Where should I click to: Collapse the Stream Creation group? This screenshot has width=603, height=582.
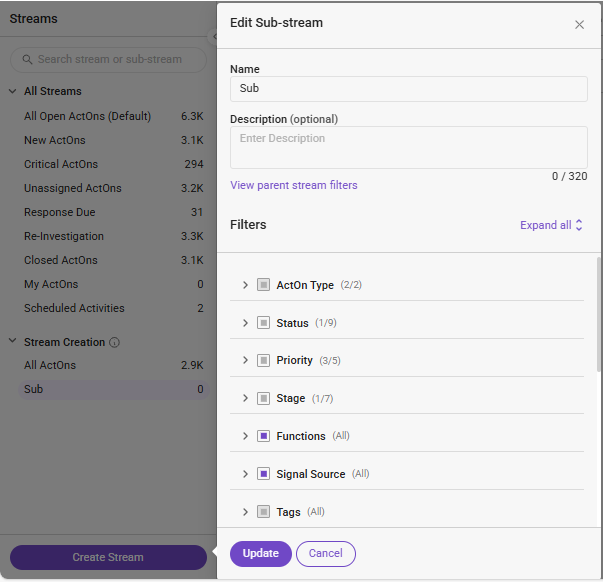click(13, 341)
